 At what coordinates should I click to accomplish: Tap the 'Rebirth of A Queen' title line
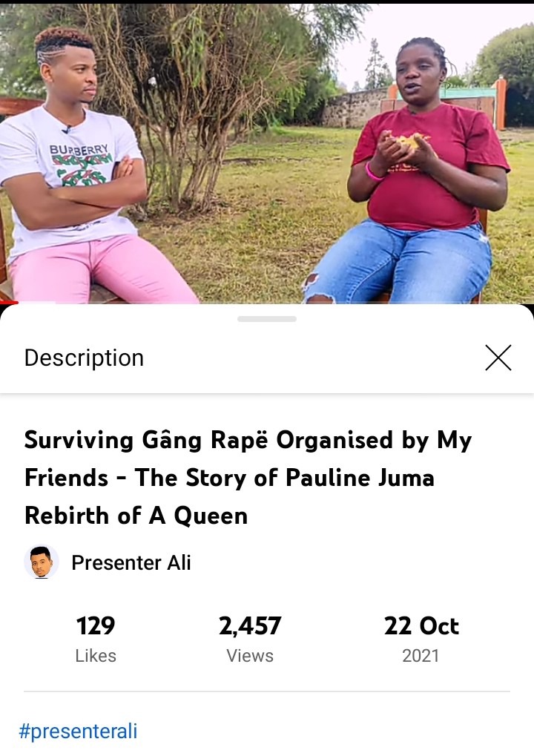click(136, 516)
